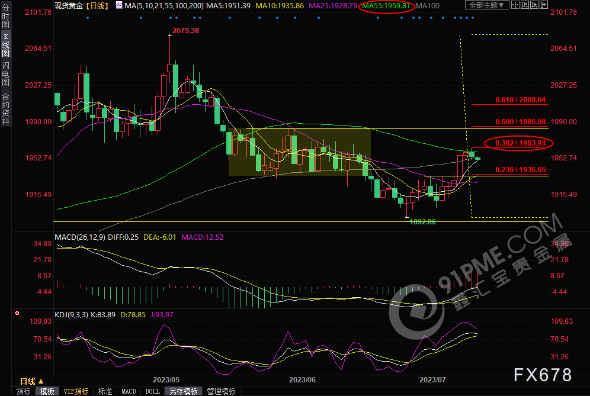Switch to 闪电图 view in left sidebar
Image resolution: width=590 pixels, height=396 pixels.
pyautogui.click(x=5, y=74)
